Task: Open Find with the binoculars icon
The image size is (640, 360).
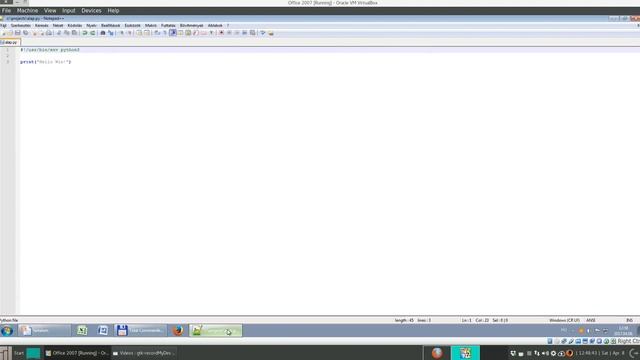Action: coord(103,33)
